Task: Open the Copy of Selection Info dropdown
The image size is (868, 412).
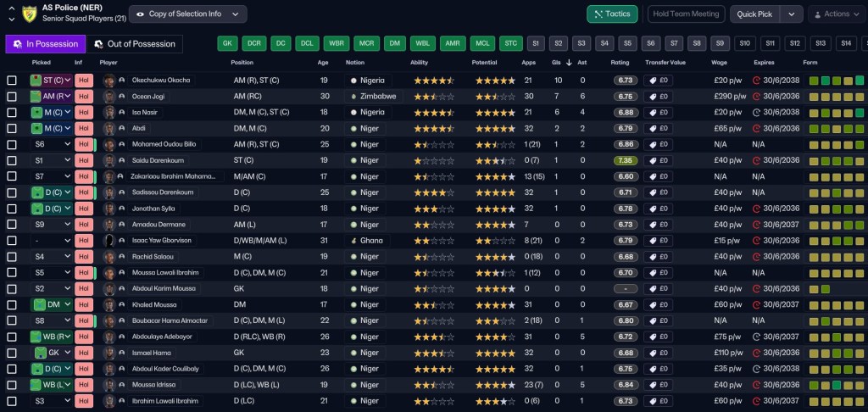Action: 187,14
